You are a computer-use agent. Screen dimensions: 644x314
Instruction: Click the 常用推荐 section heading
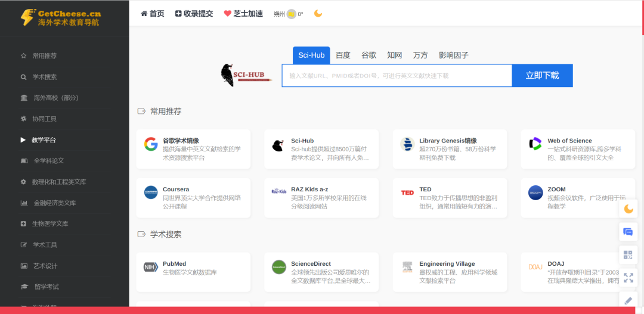point(166,111)
